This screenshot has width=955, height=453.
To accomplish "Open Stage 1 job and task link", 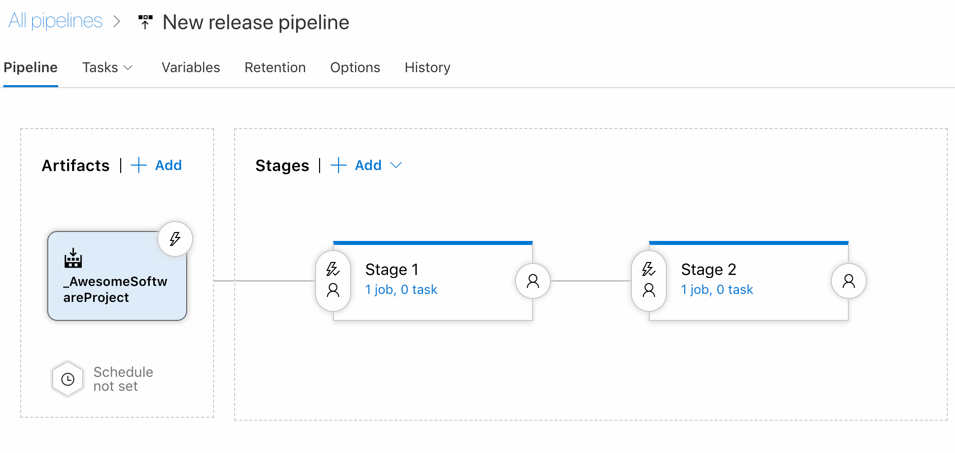I will point(401,290).
